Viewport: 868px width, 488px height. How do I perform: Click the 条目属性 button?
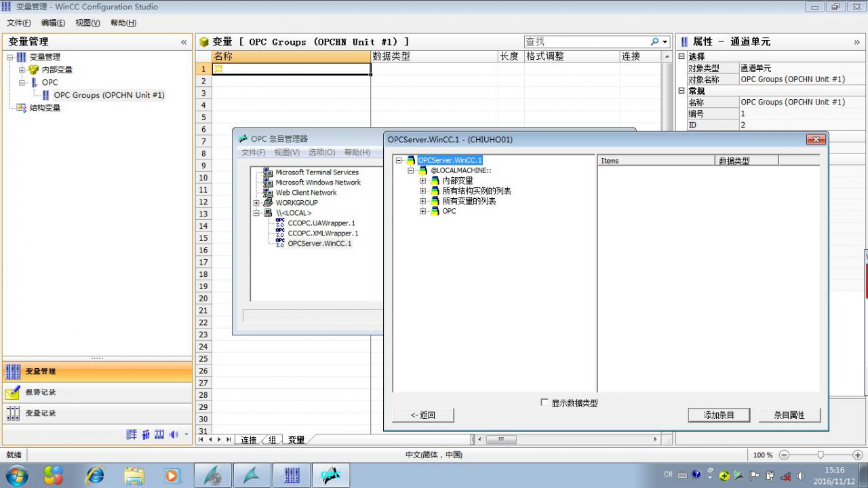pyautogui.click(x=789, y=415)
